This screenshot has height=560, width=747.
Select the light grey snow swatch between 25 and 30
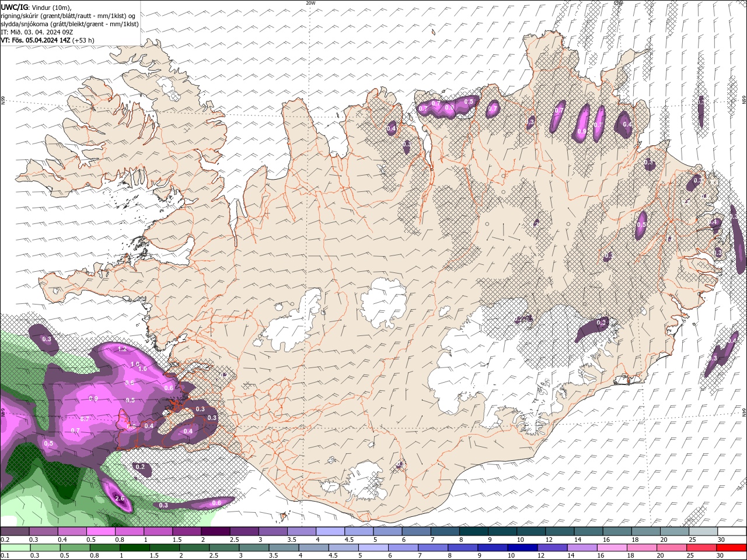click(703, 531)
